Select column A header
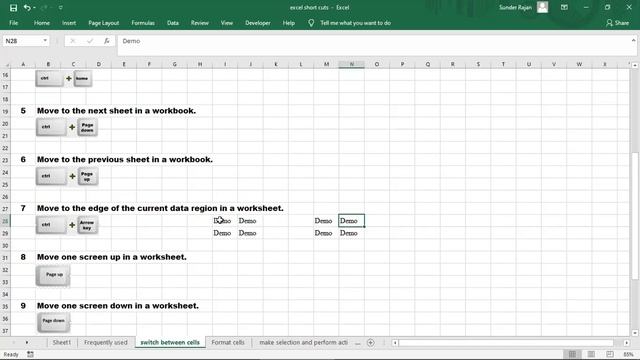 23,64
